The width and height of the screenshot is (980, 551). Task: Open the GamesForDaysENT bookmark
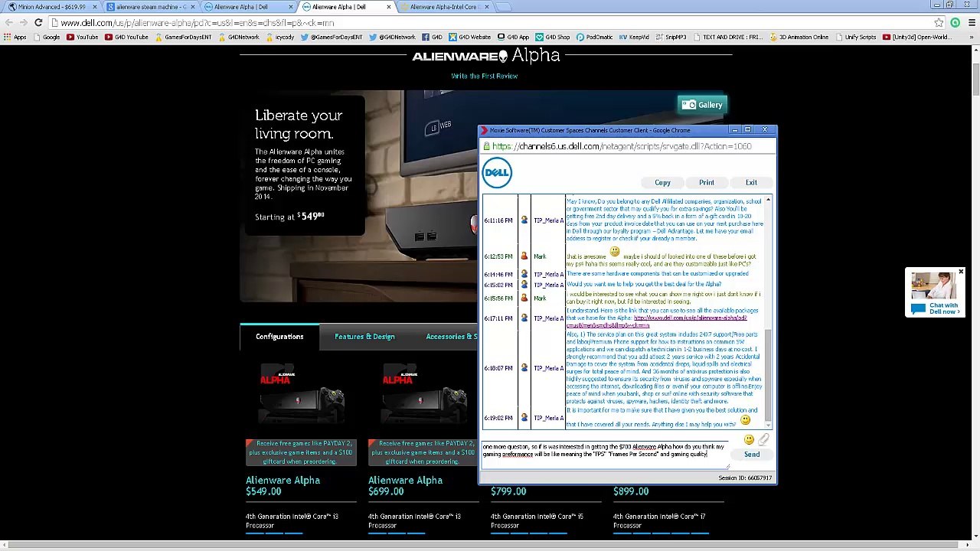click(182, 37)
